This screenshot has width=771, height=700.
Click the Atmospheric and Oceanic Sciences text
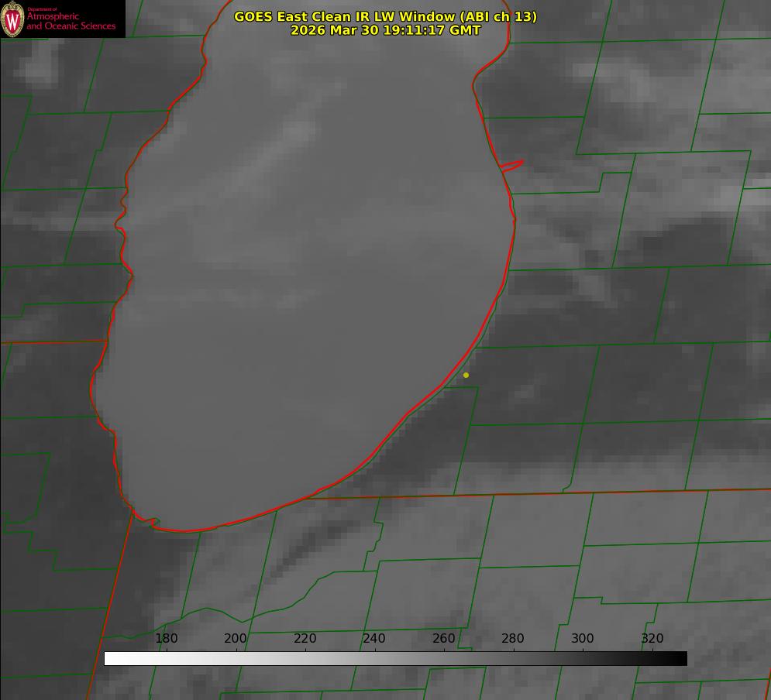(x=71, y=21)
